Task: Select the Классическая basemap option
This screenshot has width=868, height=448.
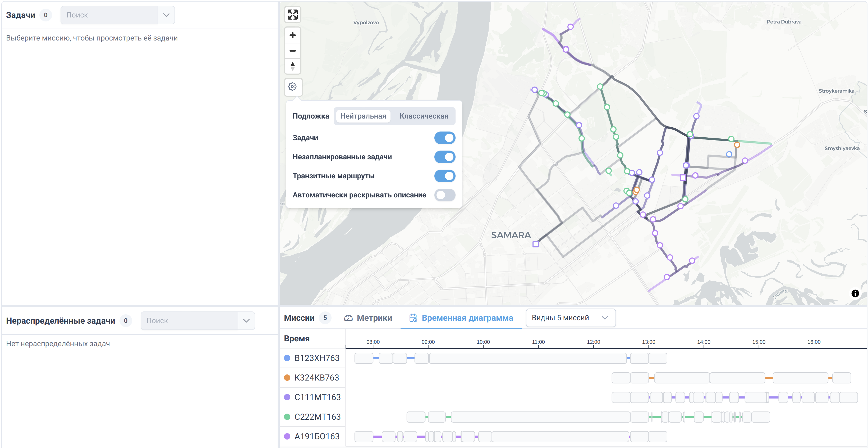Action: (x=424, y=116)
